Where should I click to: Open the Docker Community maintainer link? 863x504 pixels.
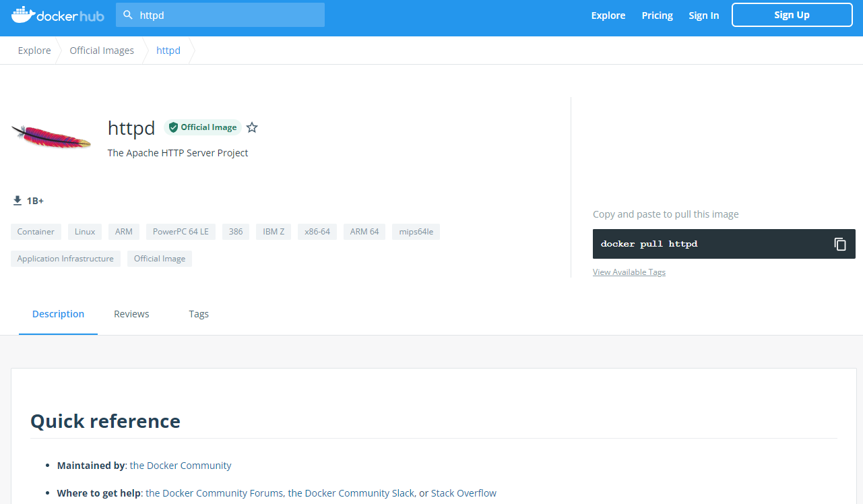point(181,466)
